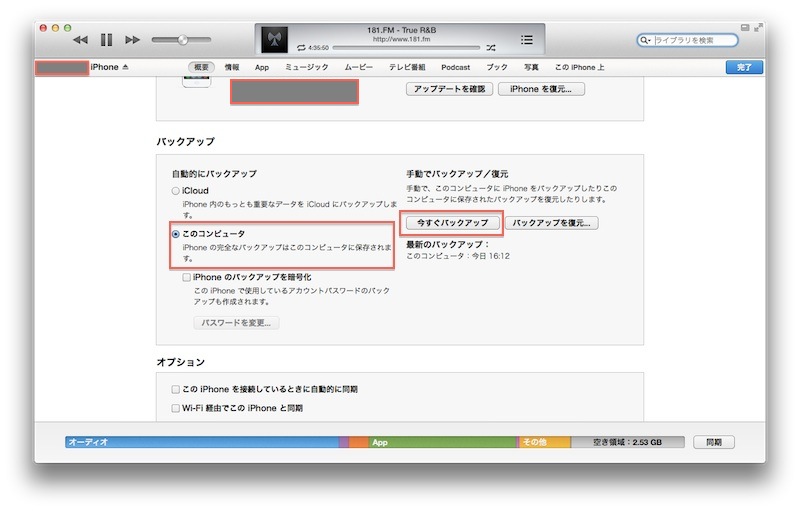Toggle the repeat icon

301,48
